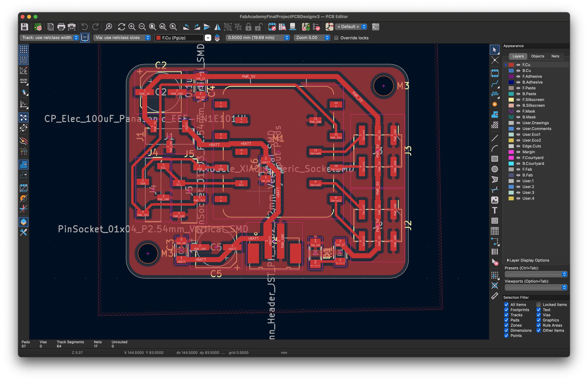Uncheck All items in Selection Filter
Image resolution: width=588 pixels, height=381 pixels.
(506, 304)
